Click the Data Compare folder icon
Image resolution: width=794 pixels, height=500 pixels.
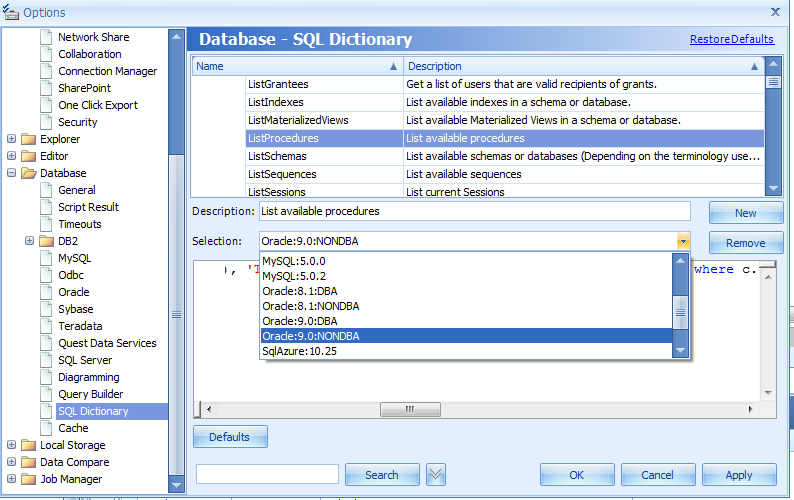point(28,462)
